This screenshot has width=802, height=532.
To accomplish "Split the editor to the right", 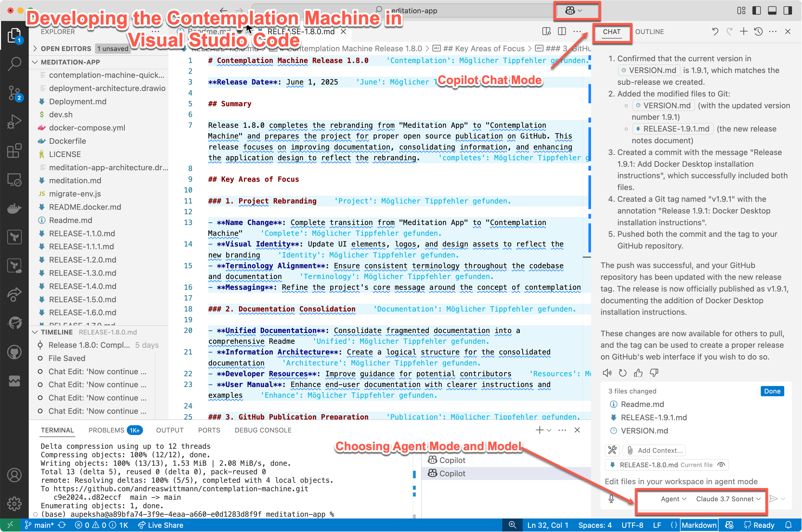I will click(562, 31).
